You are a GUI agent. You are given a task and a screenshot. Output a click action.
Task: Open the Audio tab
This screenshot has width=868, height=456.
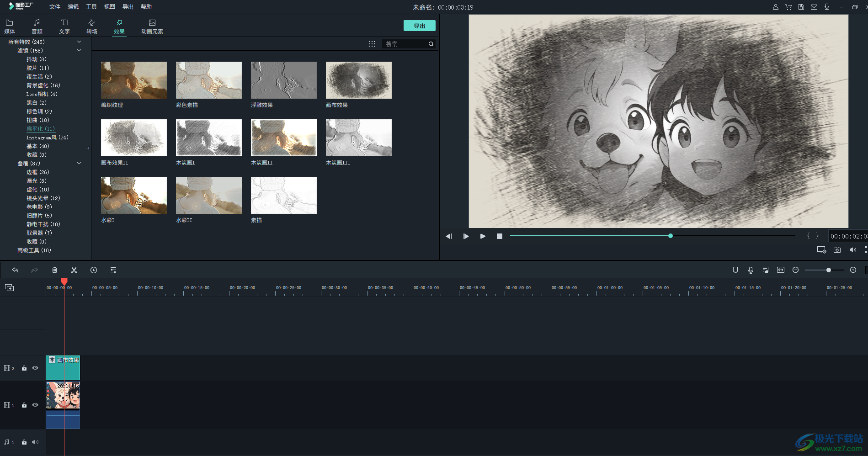click(x=37, y=27)
